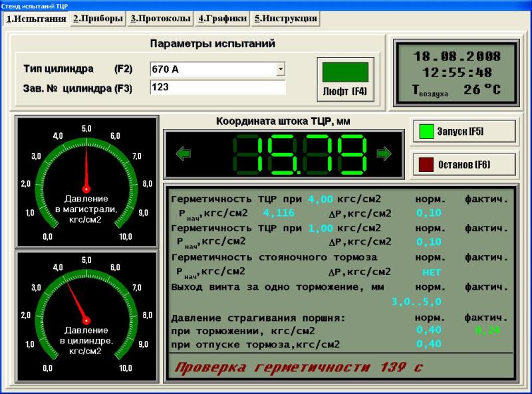The height and width of the screenshot is (394, 532).
Task: Click the green digital rod coordinate display
Action: pos(301,155)
